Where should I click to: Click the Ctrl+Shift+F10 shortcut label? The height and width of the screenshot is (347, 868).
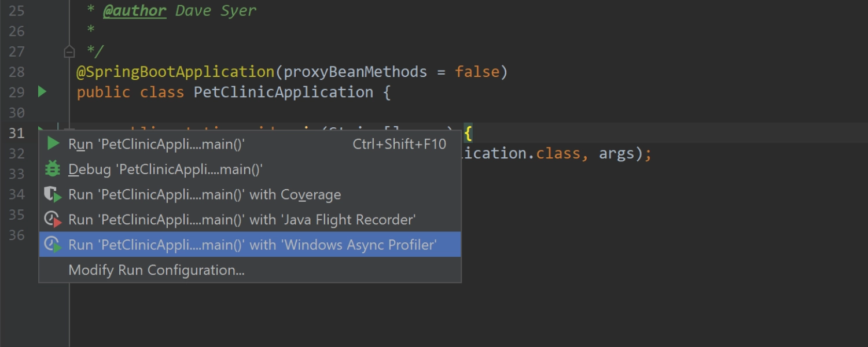[x=399, y=144]
